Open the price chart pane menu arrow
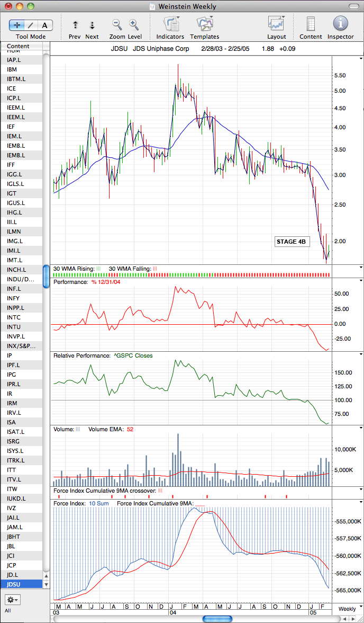 (360, 58)
